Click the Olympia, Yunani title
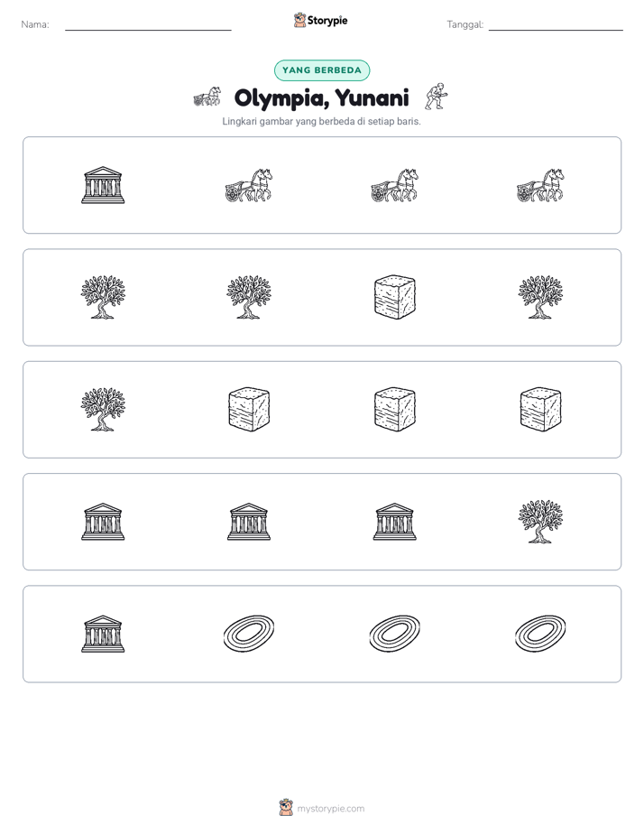Image resolution: width=644 pixels, height=834 pixels. (x=321, y=97)
